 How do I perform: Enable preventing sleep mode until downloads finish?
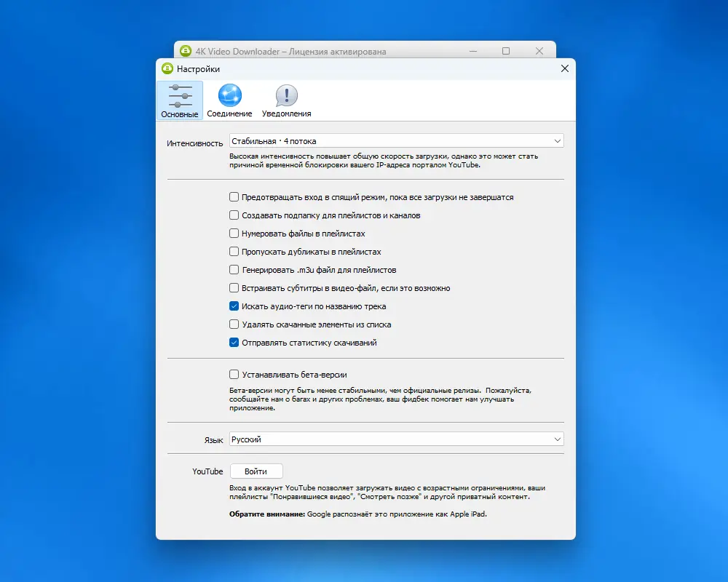click(234, 196)
